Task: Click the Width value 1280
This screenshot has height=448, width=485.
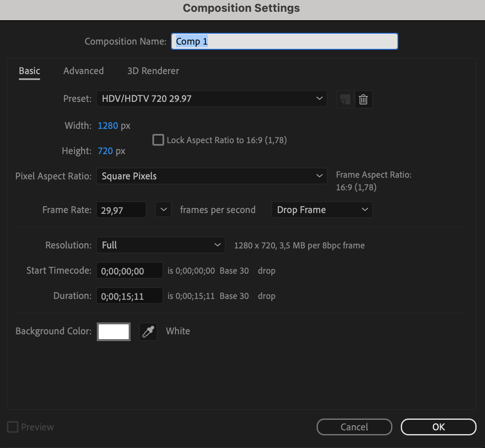Action: [108, 125]
